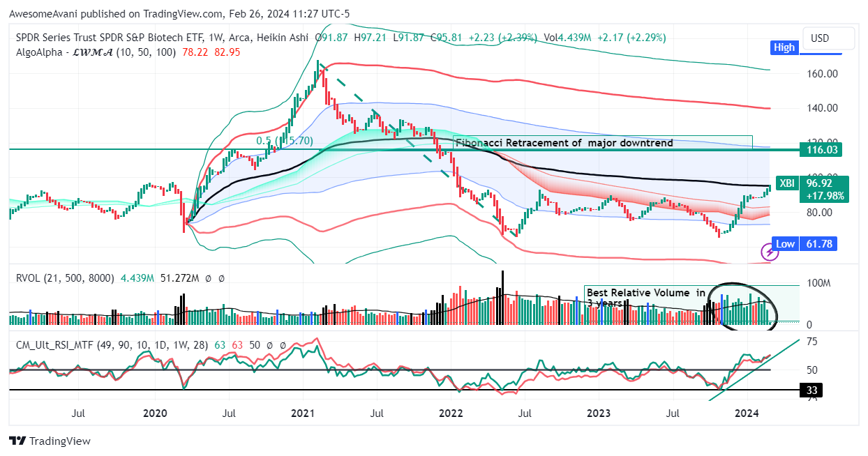This screenshot has height=456, width=868.
Task: Click the 160.00 price axis label
Action: click(x=821, y=73)
